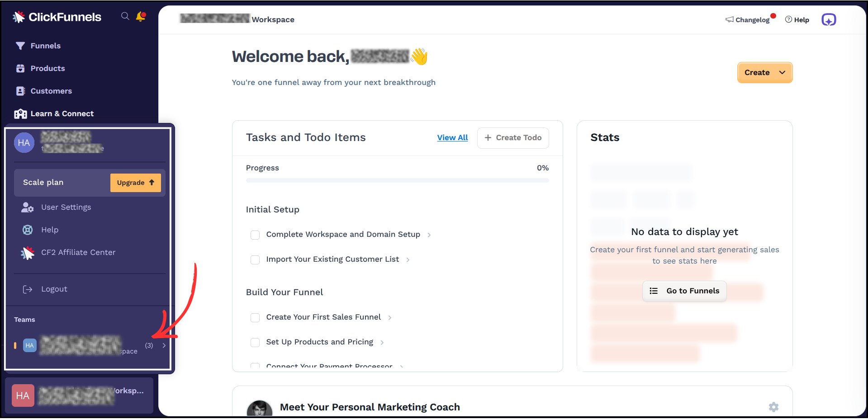Expand the Set Up Products and Pricing task
The width and height of the screenshot is (868, 419).
point(382,342)
